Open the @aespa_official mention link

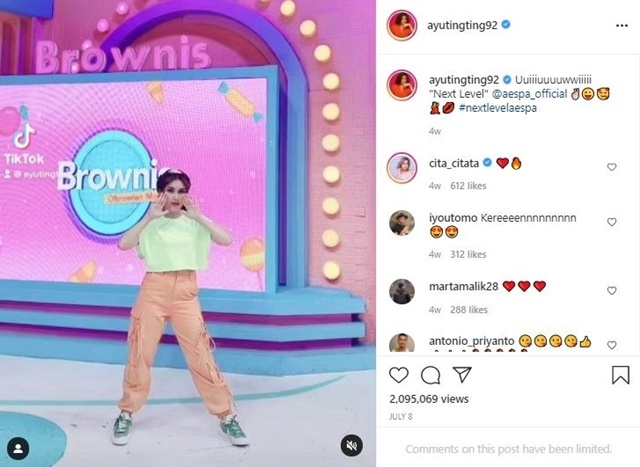click(529, 94)
